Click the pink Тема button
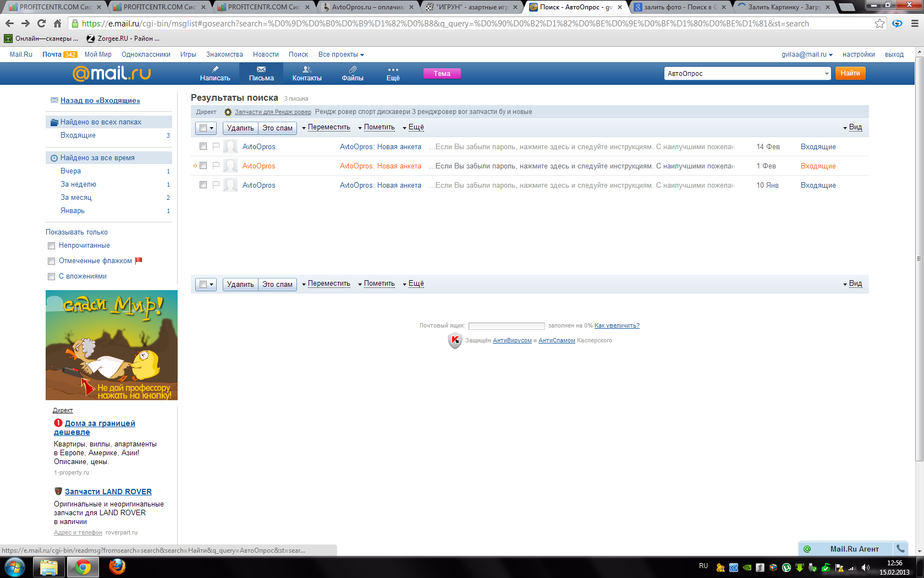Viewport: 924px width, 578px height. [x=442, y=74]
